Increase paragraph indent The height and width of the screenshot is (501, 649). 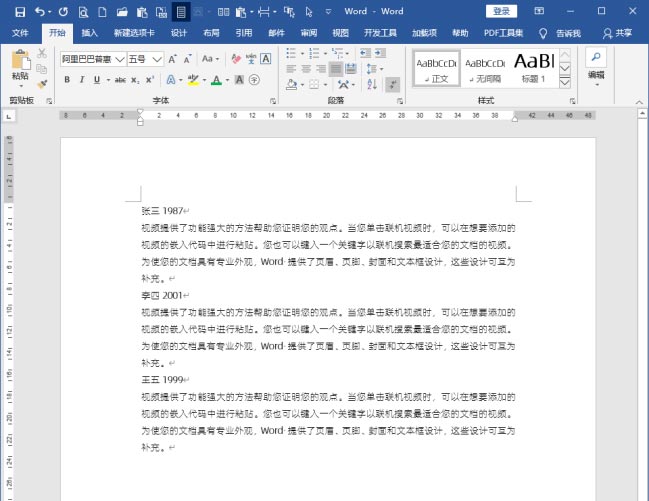point(380,53)
